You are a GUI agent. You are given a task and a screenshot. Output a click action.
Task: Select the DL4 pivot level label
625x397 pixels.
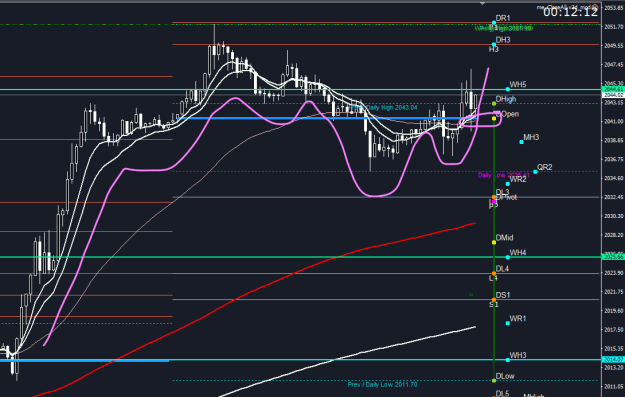[x=502, y=269]
